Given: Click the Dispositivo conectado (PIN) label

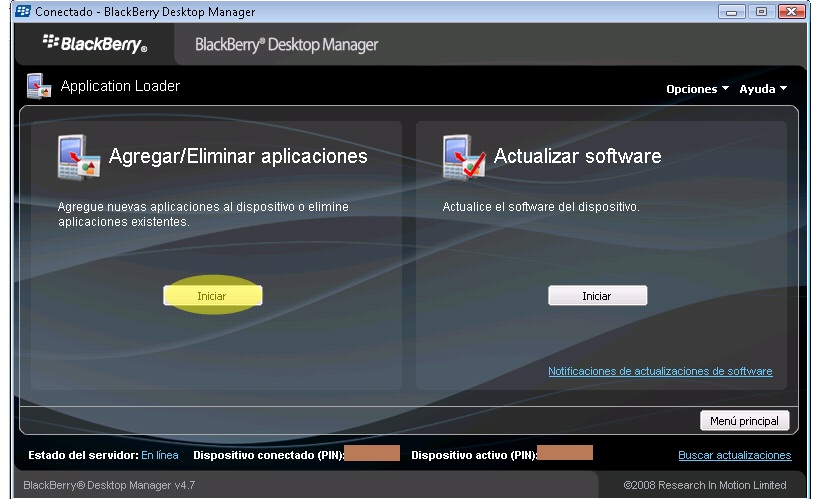Looking at the screenshot, I should pyautogui.click(x=268, y=455).
